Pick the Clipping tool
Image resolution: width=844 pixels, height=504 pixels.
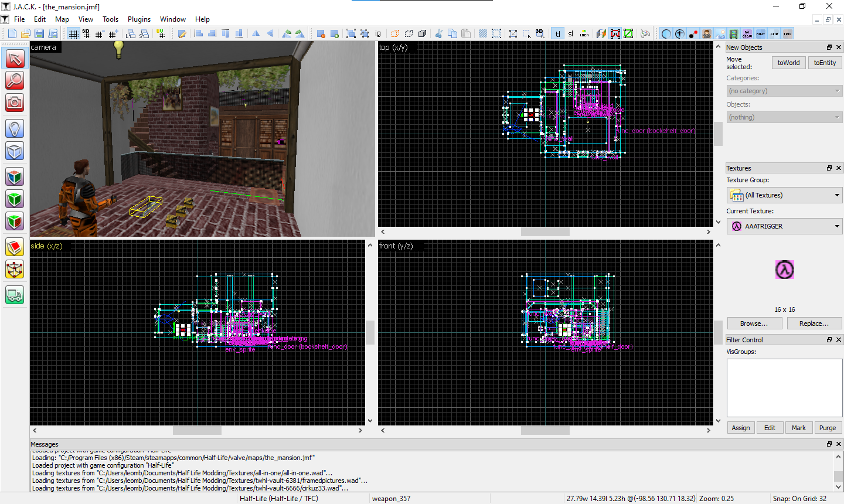(15, 247)
